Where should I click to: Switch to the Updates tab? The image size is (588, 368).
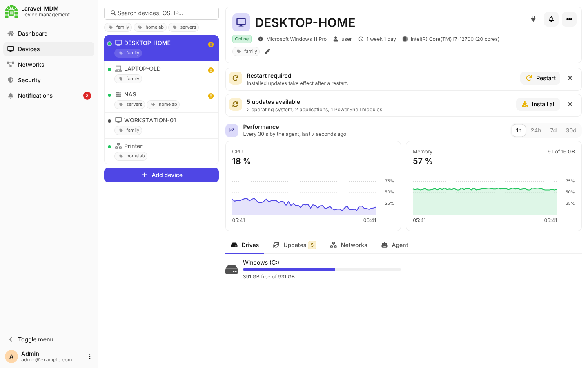point(294,245)
